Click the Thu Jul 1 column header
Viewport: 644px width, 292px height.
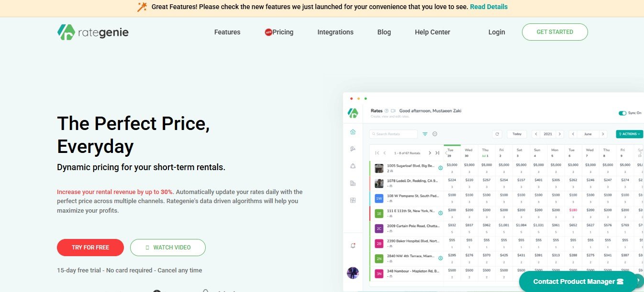pos(486,152)
